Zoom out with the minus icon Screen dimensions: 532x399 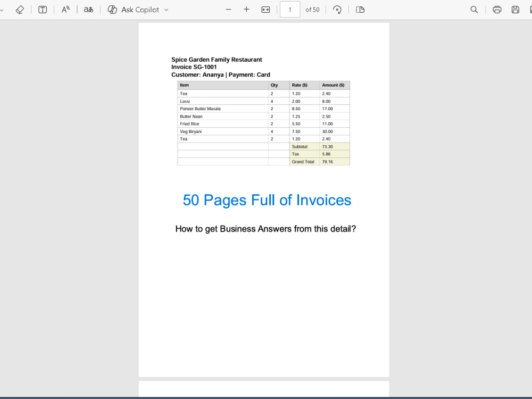(x=228, y=10)
